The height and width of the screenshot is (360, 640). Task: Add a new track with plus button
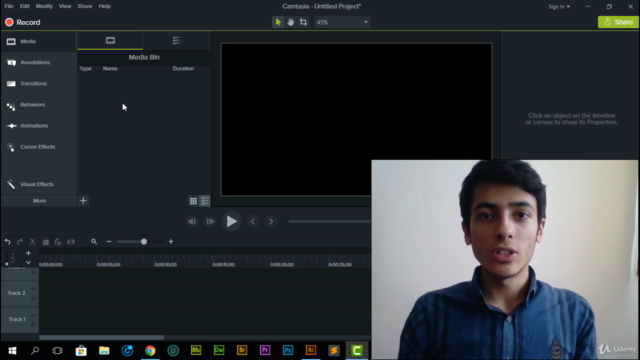point(28,253)
